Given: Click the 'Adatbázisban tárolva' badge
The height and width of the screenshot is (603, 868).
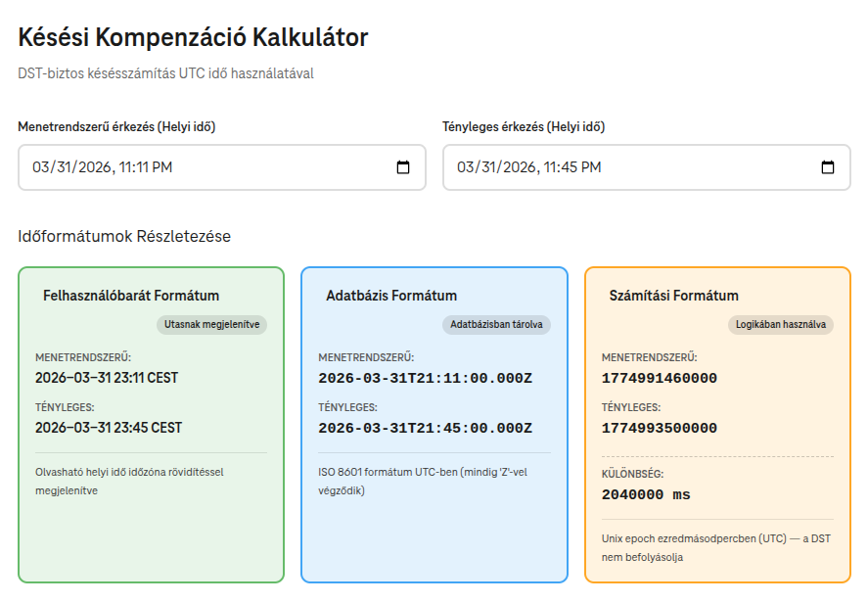Looking at the screenshot, I should 497,324.
